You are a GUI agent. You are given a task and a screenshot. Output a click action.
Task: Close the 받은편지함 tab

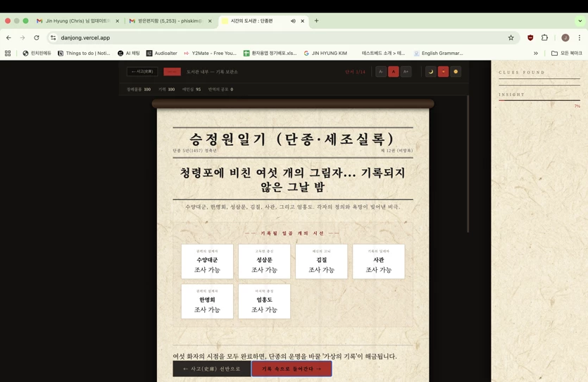(210, 21)
